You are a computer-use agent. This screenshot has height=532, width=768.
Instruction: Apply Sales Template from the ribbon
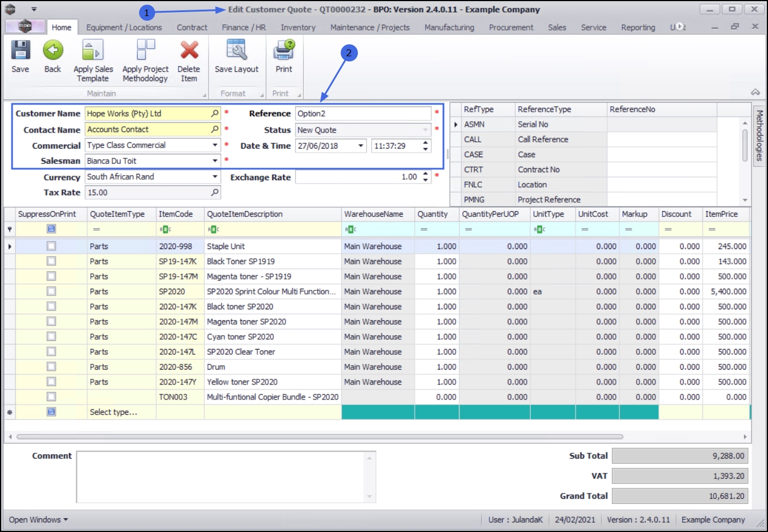pyautogui.click(x=93, y=52)
